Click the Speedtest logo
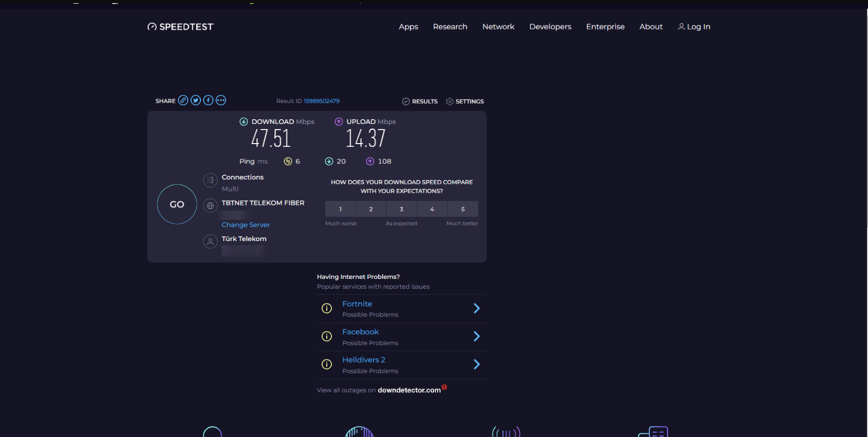This screenshot has width=868, height=437. coord(180,26)
